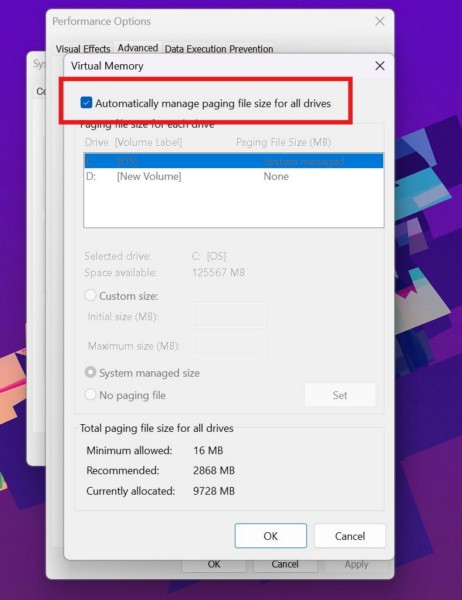Select drive C: [OS] in list
Viewport: 462px width, 600px height.
tap(233, 161)
